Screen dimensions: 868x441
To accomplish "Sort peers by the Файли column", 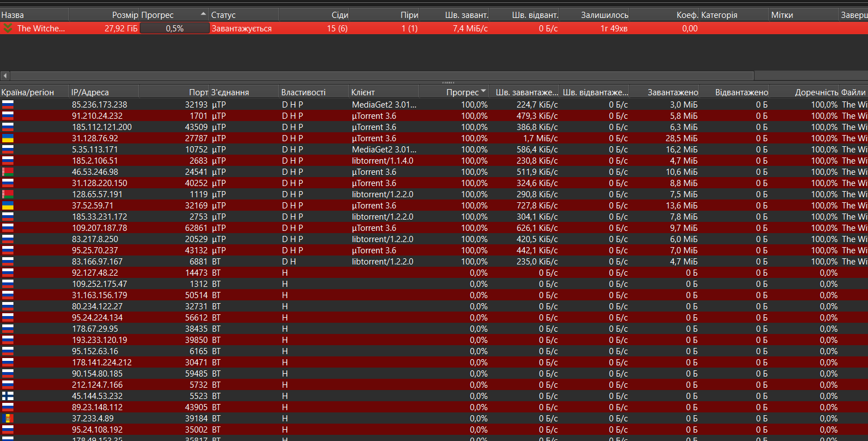I will coord(853,92).
